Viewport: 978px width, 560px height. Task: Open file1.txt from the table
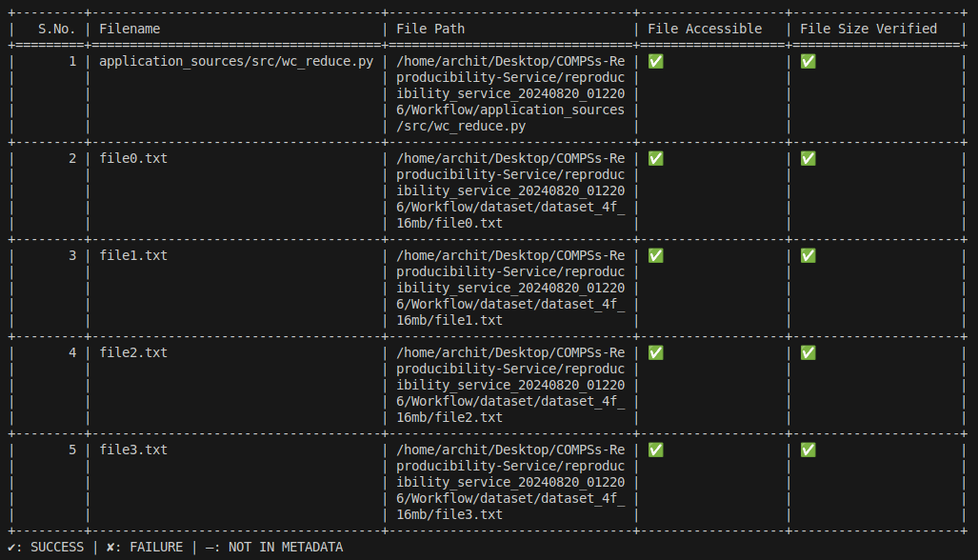click(133, 255)
